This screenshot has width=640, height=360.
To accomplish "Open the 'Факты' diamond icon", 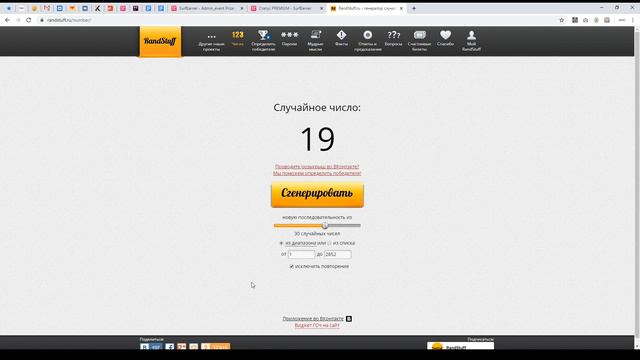I will pos(341,38).
